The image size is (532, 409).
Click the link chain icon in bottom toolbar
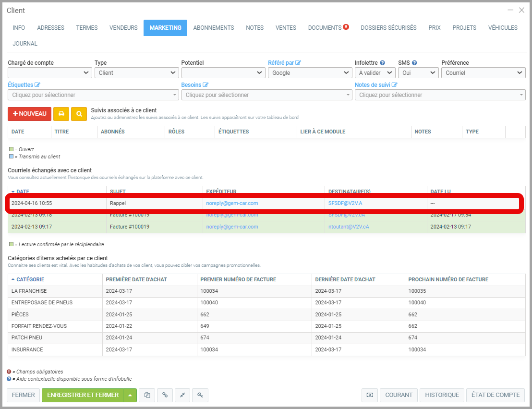click(165, 395)
